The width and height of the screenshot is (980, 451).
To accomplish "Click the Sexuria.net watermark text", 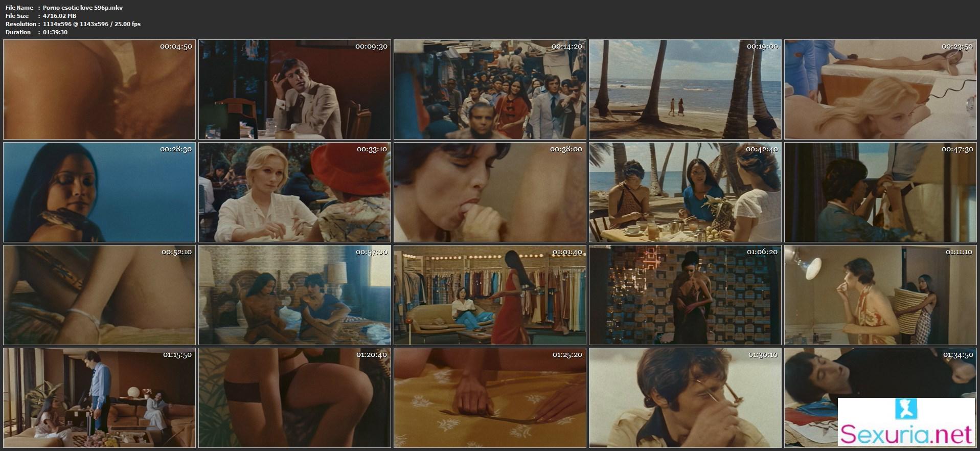I will (906, 435).
